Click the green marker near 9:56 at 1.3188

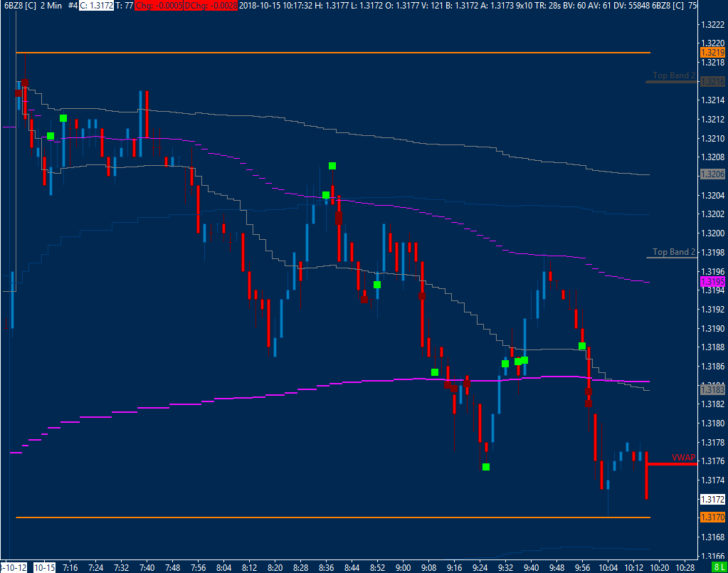point(581,346)
